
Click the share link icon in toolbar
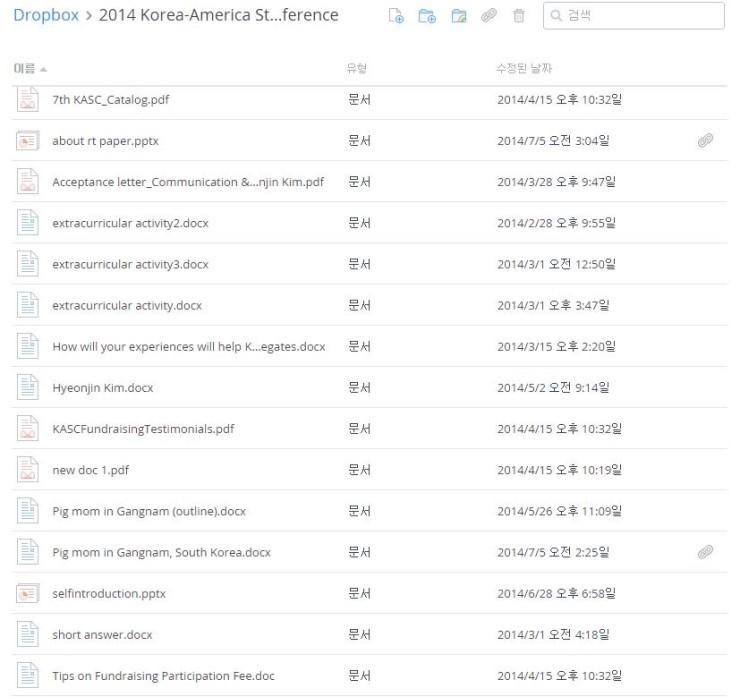(x=488, y=16)
